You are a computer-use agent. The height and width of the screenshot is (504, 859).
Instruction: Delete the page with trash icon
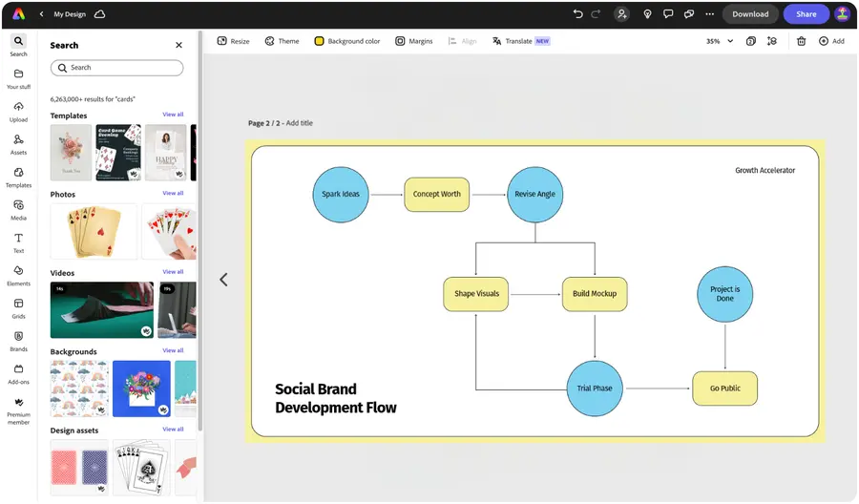pos(801,41)
